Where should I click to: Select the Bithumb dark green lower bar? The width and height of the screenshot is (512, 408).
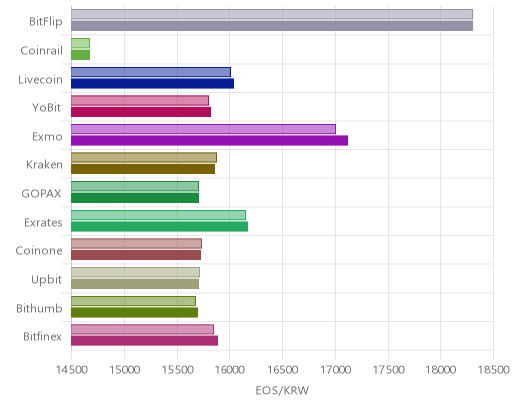click(134, 312)
